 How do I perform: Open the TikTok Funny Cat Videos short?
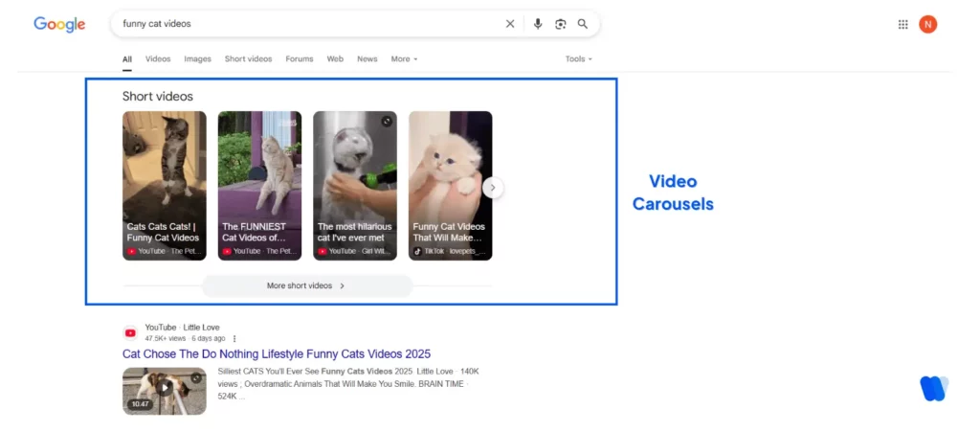tap(451, 186)
